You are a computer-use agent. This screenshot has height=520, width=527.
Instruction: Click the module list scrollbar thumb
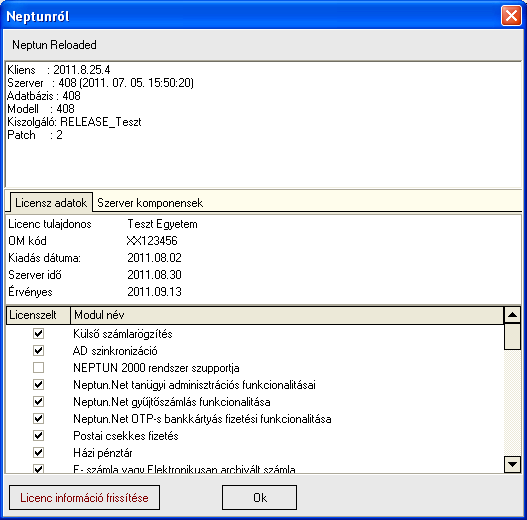pyautogui.click(x=512, y=336)
